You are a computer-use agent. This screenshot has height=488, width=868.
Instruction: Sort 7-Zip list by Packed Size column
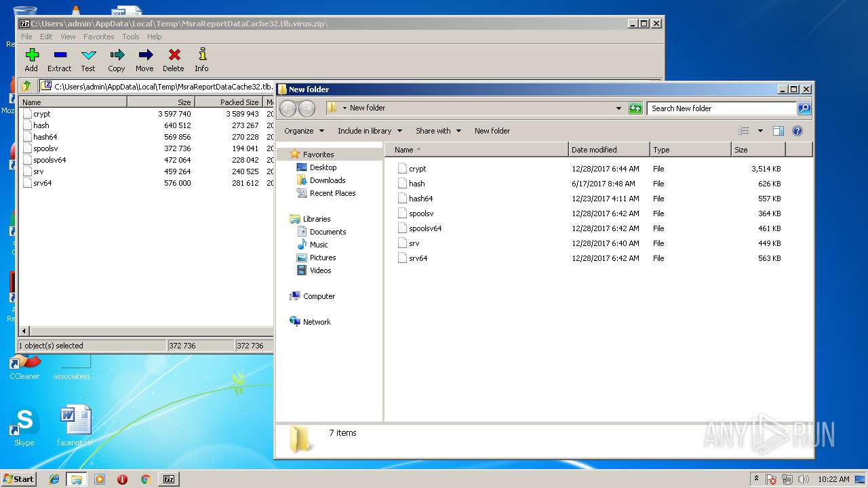point(229,102)
